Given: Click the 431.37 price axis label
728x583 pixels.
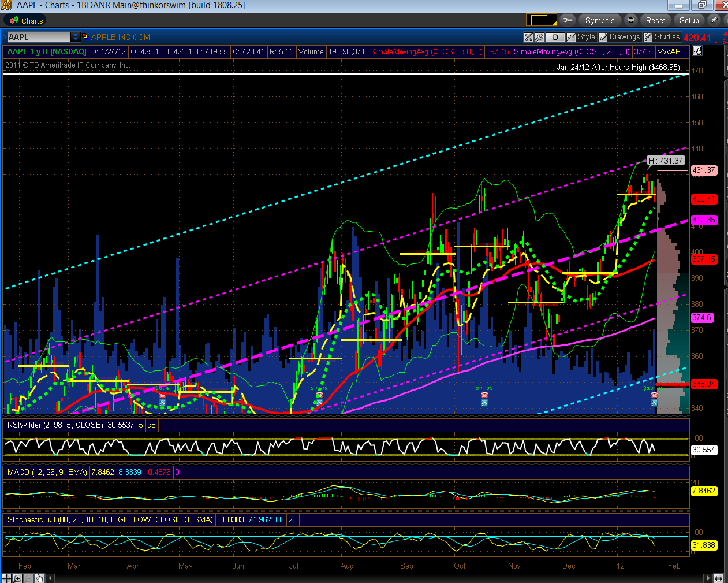Looking at the screenshot, I should (x=704, y=170).
